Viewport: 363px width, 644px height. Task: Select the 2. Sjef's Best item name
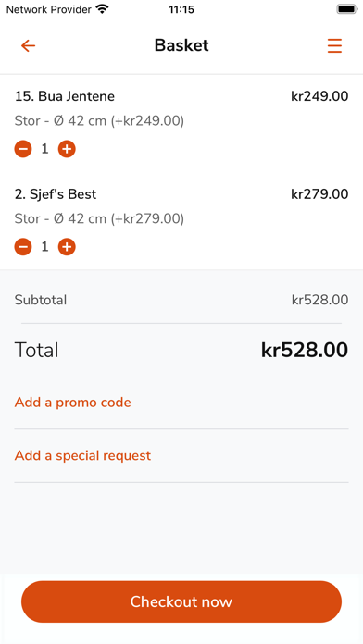pos(56,194)
